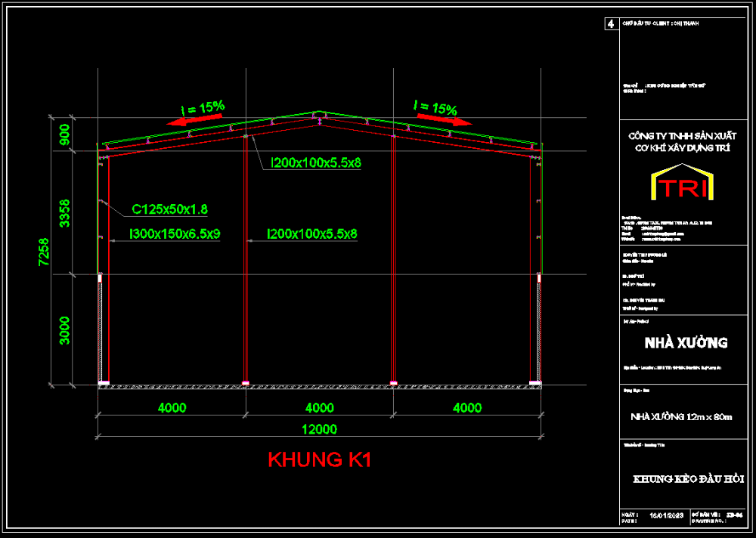Viewport: 756px width, 538px height.
Task: Select the right red slope direction arrow
Action: [x=445, y=119]
